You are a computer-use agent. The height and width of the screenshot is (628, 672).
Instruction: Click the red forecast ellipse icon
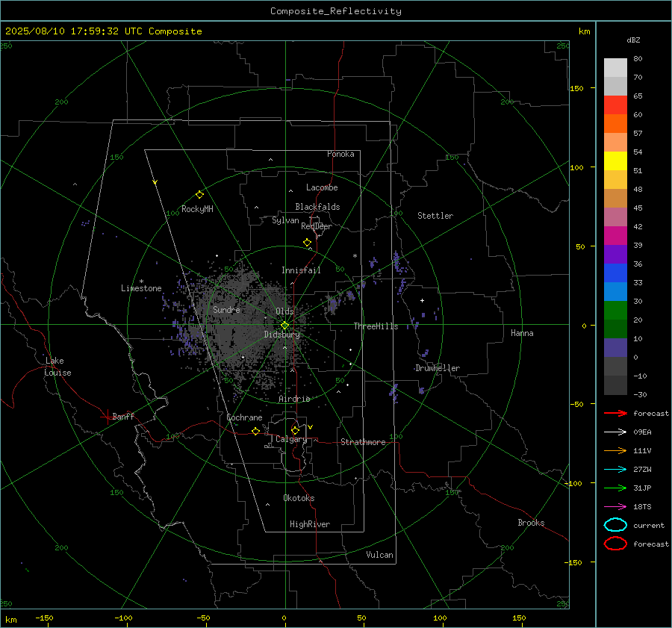pos(615,544)
